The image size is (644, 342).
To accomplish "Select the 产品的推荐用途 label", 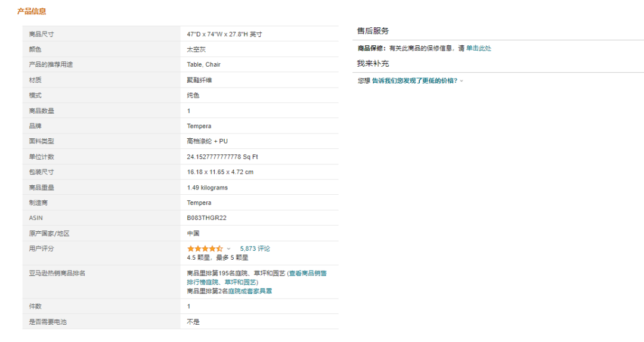I will [51, 64].
